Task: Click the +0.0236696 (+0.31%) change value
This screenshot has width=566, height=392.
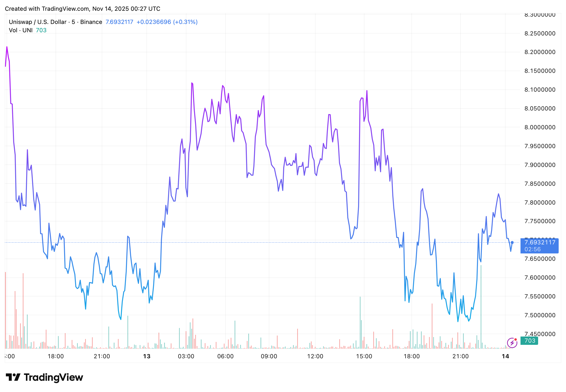Action: point(167,22)
